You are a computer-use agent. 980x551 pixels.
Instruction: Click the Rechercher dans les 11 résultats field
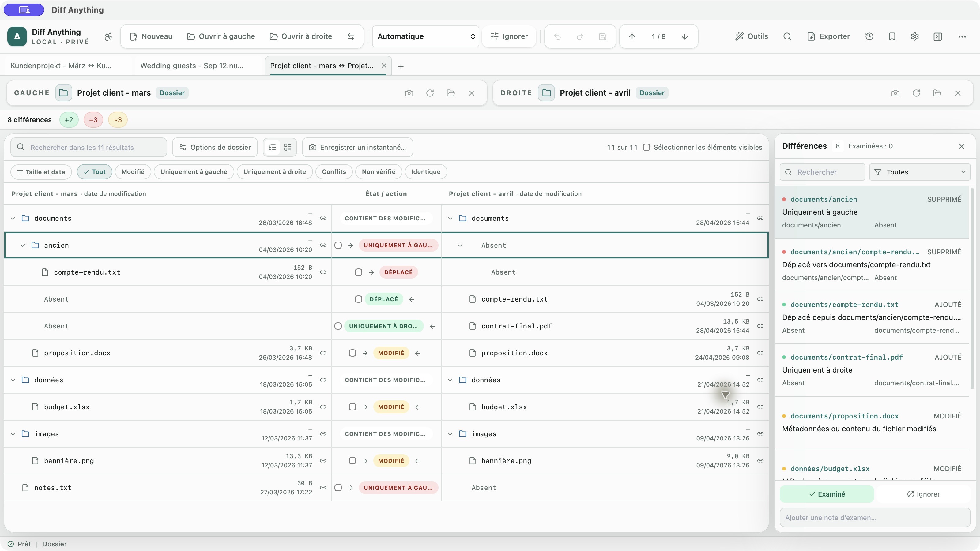click(89, 147)
